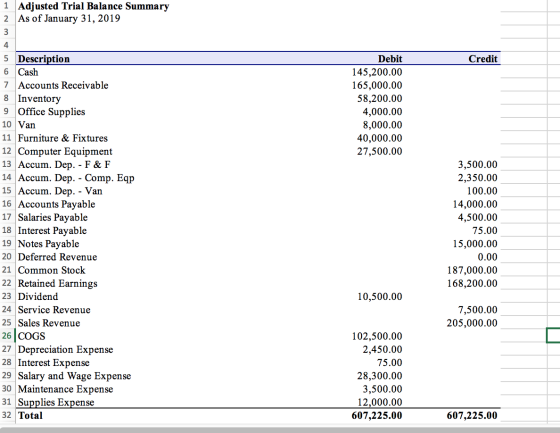Click Salaries Payable credit 4,500.00

click(x=478, y=217)
